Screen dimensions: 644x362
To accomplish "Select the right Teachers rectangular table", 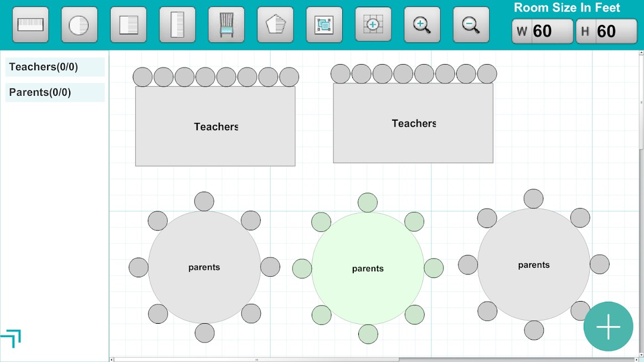I will click(x=413, y=123).
